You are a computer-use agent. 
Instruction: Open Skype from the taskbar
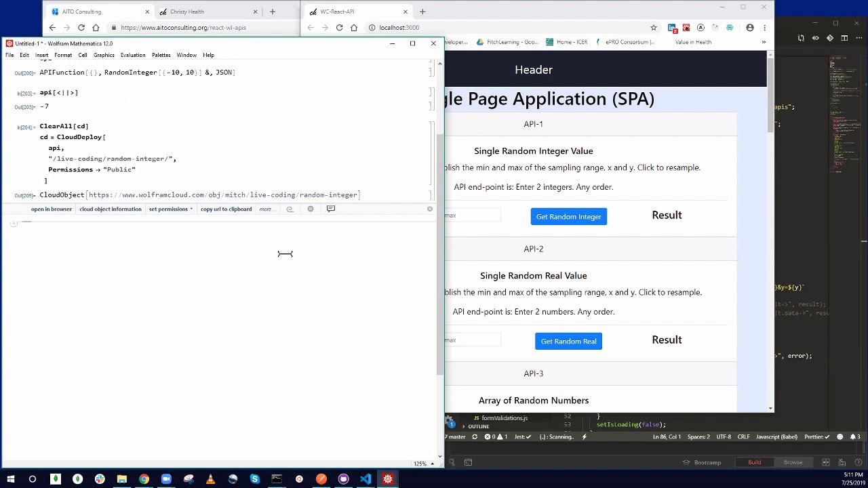(255, 479)
